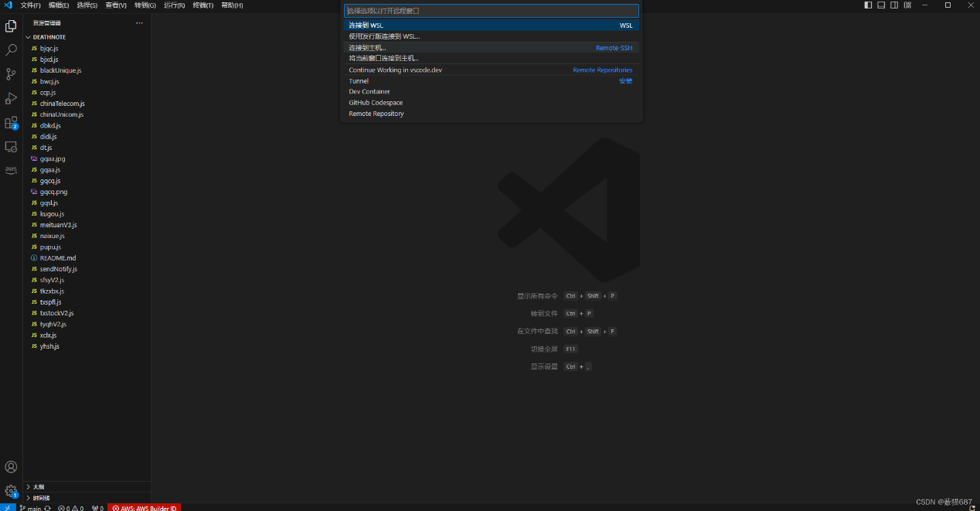Open the 选择(S) menu

coord(87,5)
